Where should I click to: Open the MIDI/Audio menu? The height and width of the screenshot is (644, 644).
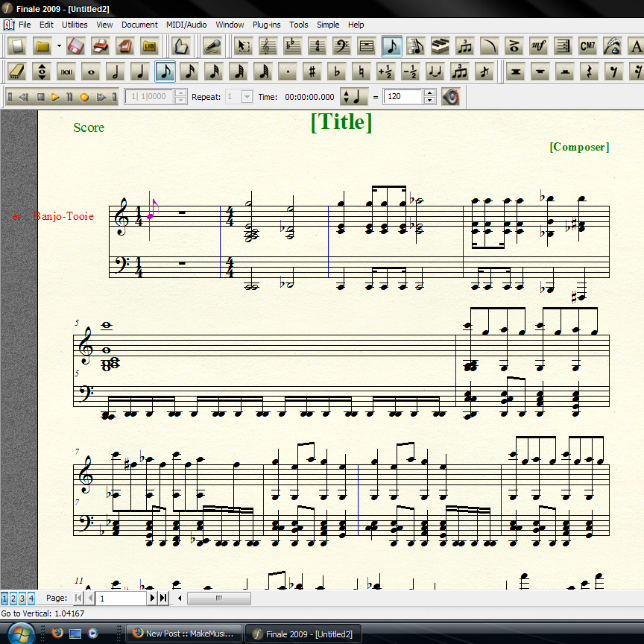tap(186, 25)
